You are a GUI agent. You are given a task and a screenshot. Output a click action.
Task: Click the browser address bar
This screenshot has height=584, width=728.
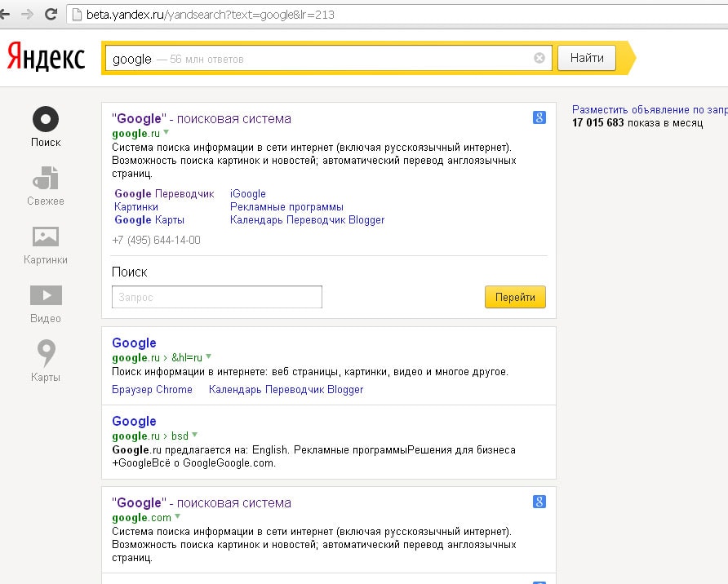pyautogui.click(x=392, y=15)
